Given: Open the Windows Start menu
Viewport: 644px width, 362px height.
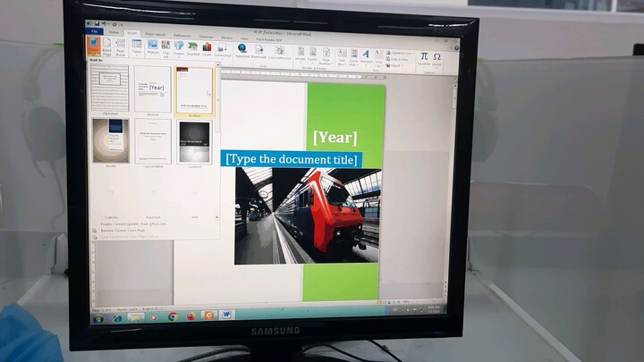Looking at the screenshot, I should click(98, 319).
